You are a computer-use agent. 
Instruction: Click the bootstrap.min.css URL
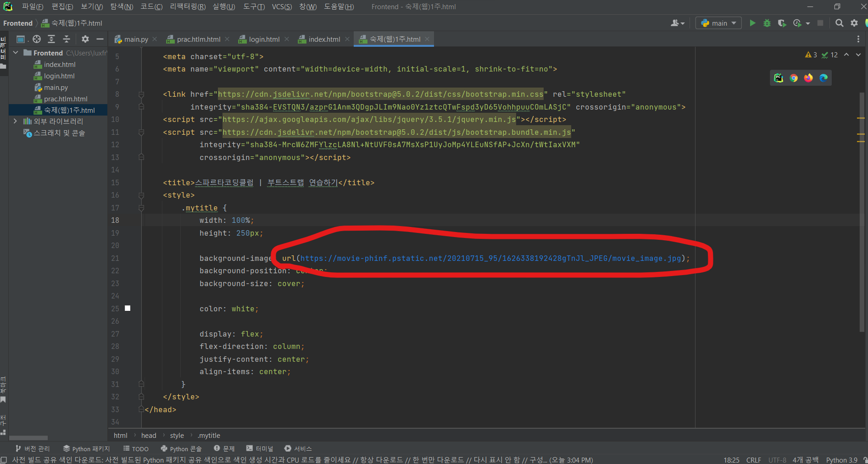coord(381,94)
